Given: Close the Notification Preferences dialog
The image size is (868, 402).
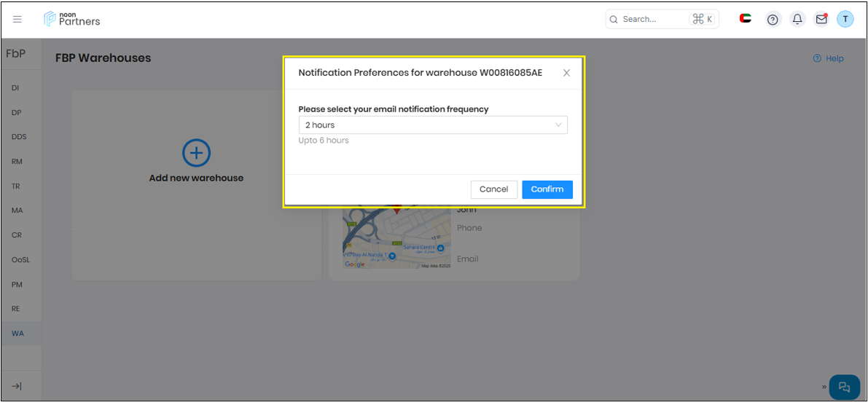Looking at the screenshot, I should coord(566,73).
